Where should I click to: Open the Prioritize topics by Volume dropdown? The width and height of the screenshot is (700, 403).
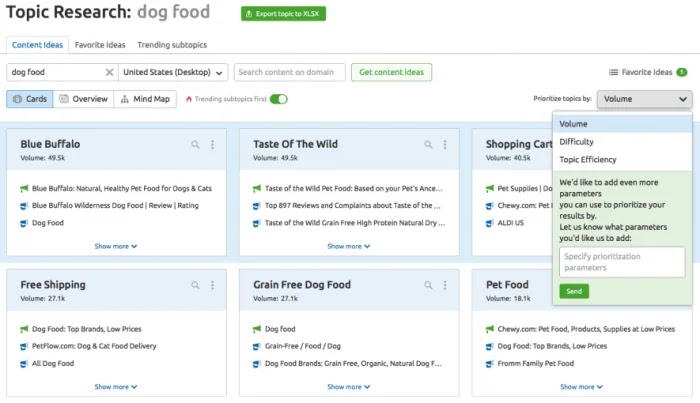pos(645,99)
